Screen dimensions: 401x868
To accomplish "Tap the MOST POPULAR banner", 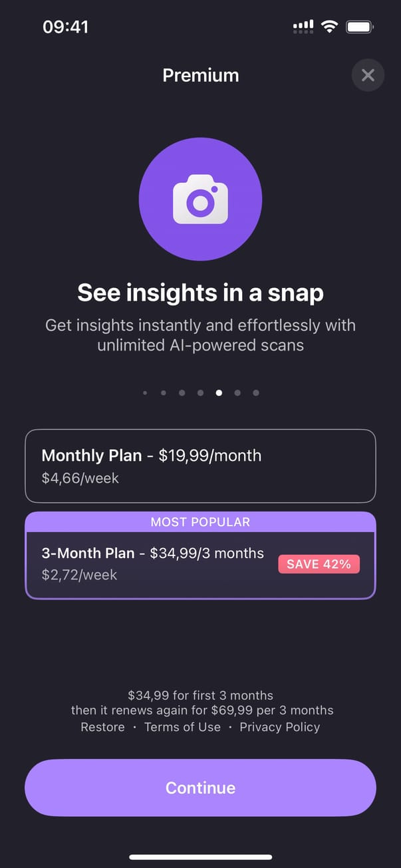I will pyautogui.click(x=200, y=522).
